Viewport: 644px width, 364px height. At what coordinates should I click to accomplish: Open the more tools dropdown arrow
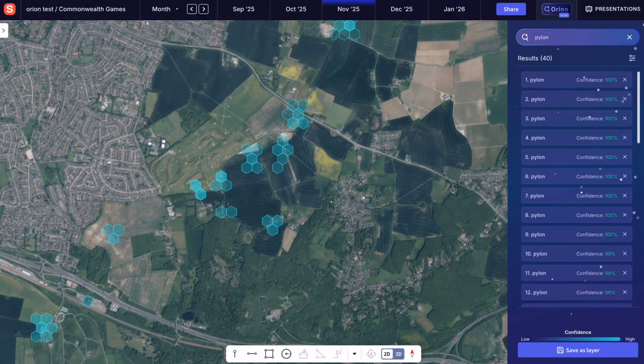(355, 354)
